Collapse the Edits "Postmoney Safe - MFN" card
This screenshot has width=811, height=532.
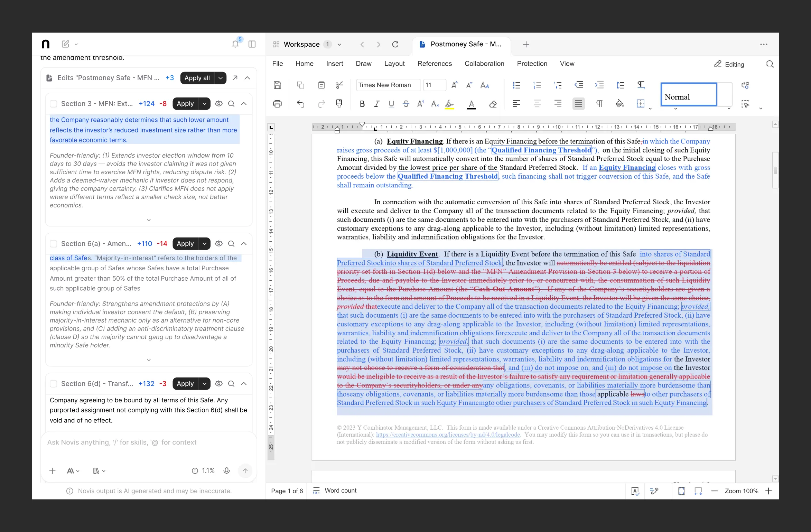247,78
